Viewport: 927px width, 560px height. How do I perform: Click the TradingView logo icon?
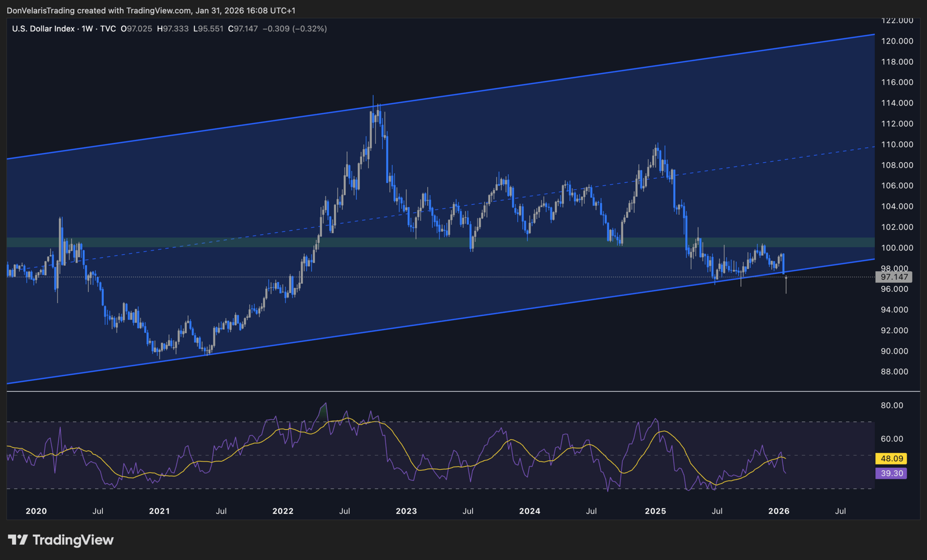coord(18,540)
